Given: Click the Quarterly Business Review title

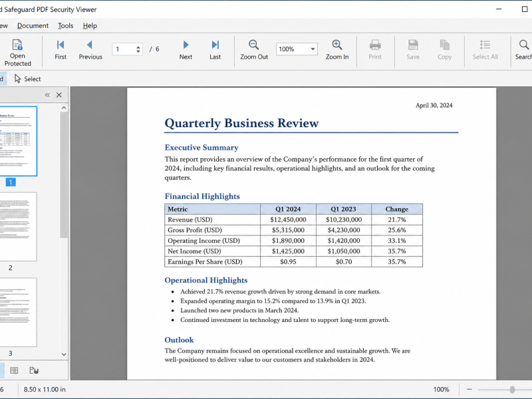Looking at the screenshot, I should tap(241, 123).
